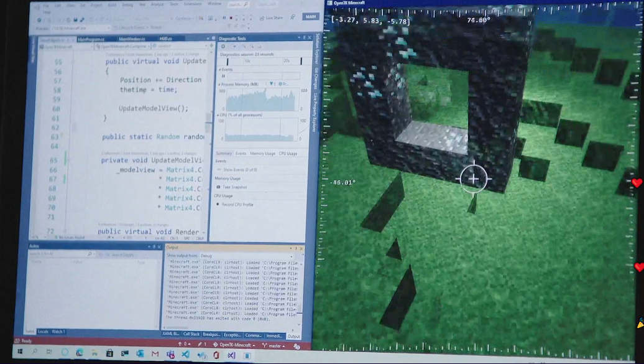The height and width of the screenshot is (364, 644).
Task: Switch to the HUD.cs editor tab
Action: tap(166, 39)
